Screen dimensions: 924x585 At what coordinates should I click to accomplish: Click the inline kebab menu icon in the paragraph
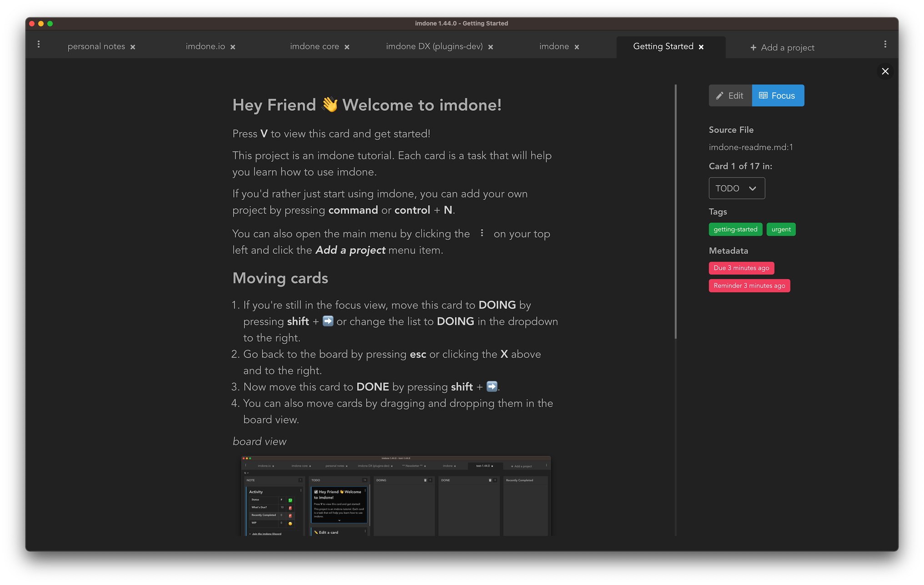click(482, 233)
